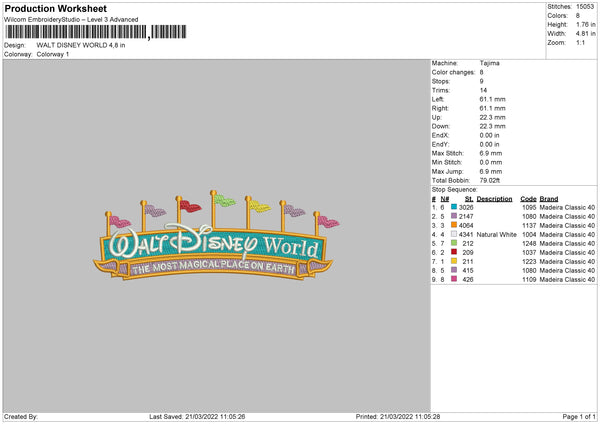Click the Natural White description
Screen dimensions: 600x424
pyautogui.click(x=497, y=234)
